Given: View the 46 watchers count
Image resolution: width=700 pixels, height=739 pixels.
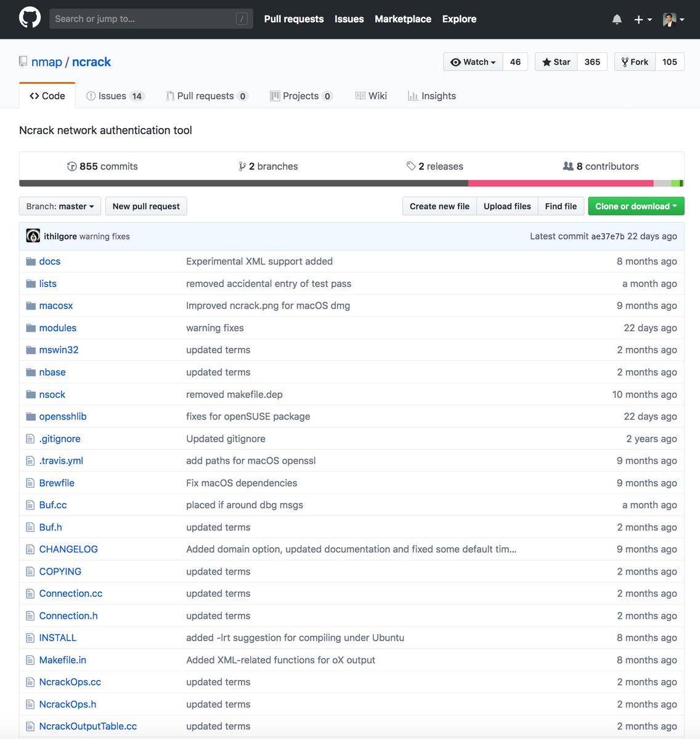Looking at the screenshot, I should (x=515, y=62).
